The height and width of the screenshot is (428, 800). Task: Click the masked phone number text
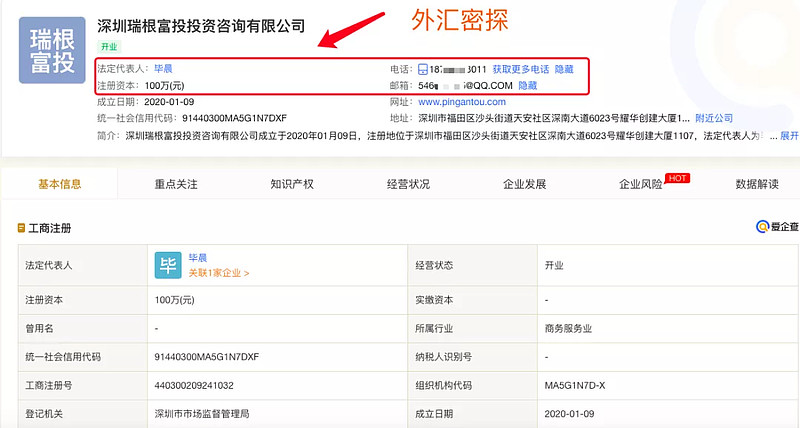click(458, 69)
